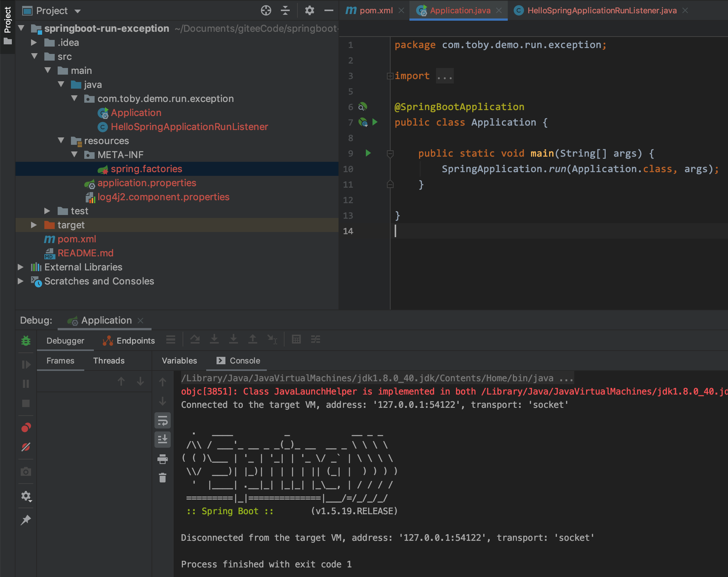Click the Stop debug square icon
Image resolution: width=728 pixels, height=577 pixels.
(26, 403)
